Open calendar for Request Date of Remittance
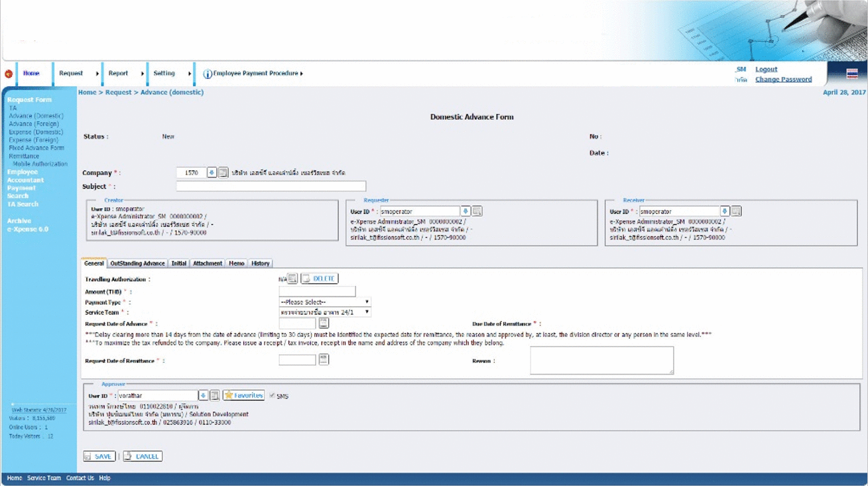The height and width of the screenshot is (486, 868). click(x=324, y=359)
